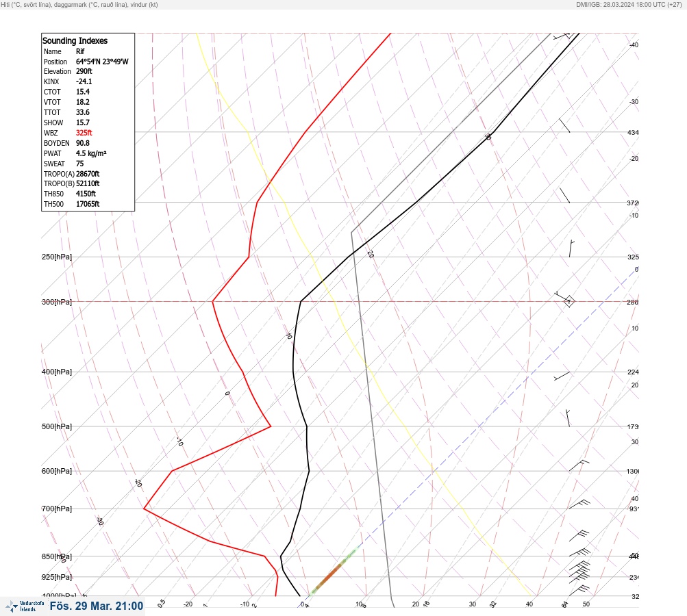Select the wind barb at the 700 hPa level
Screen dimensions: 687x616
pyautogui.click(x=579, y=504)
